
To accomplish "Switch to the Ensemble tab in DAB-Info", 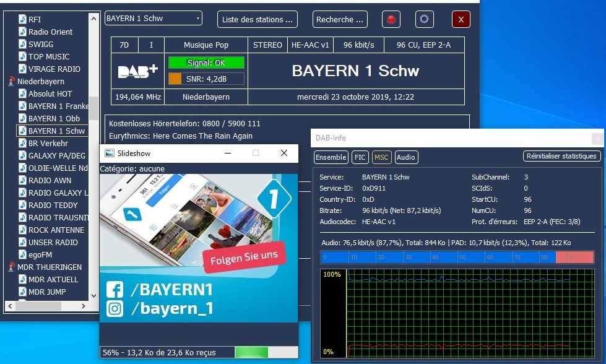I will point(331,157).
